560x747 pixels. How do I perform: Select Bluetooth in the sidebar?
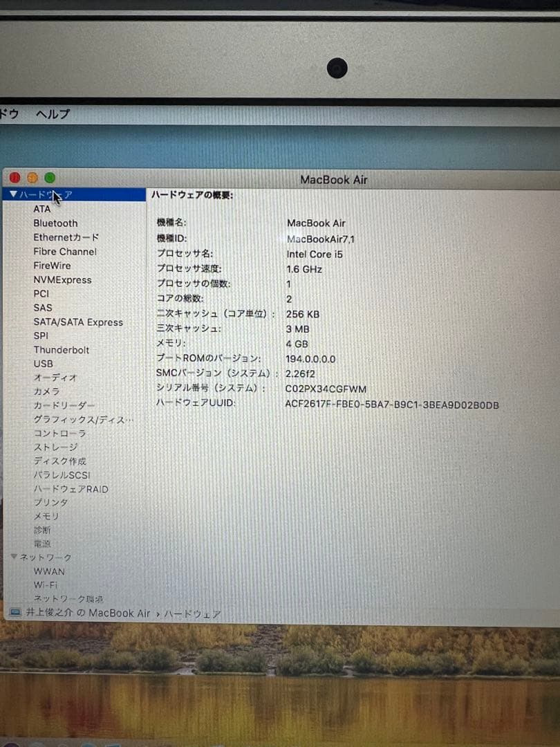pos(55,223)
